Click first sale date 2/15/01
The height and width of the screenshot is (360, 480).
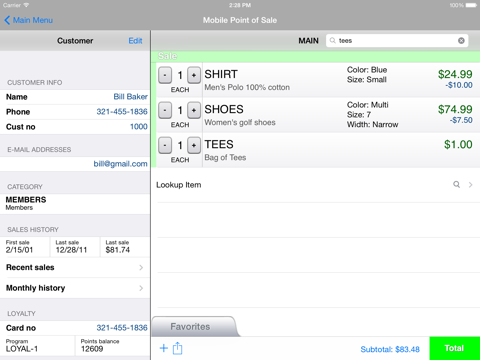point(19,250)
